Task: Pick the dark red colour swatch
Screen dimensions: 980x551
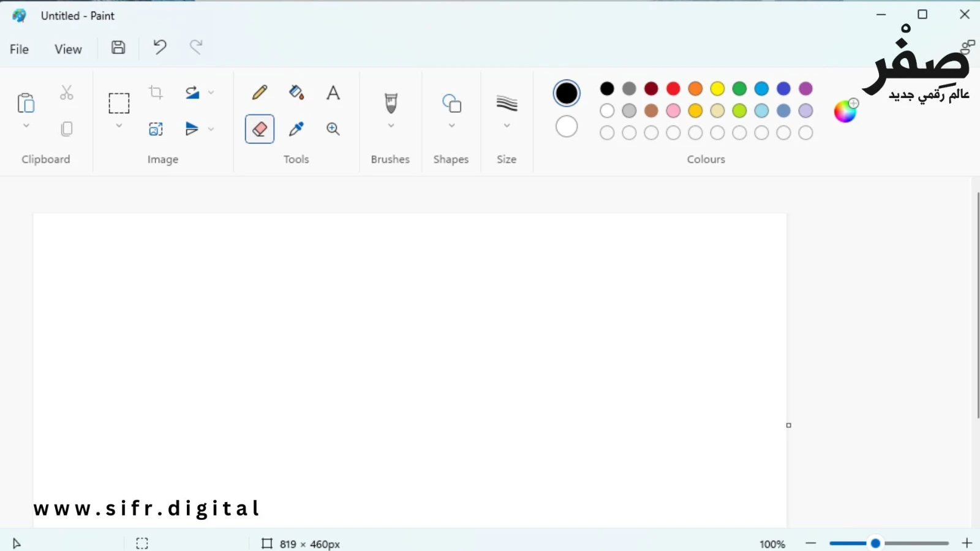Action: click(651, 89)
